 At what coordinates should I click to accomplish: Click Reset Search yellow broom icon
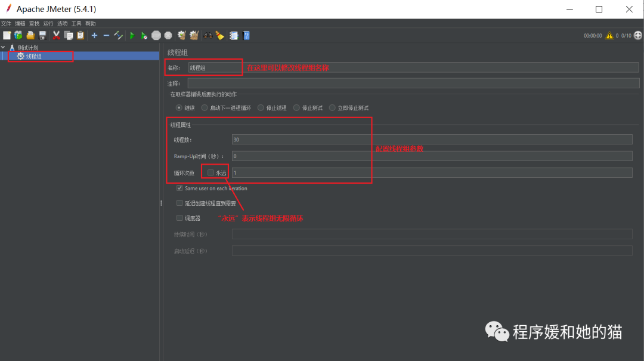(220, 35)
